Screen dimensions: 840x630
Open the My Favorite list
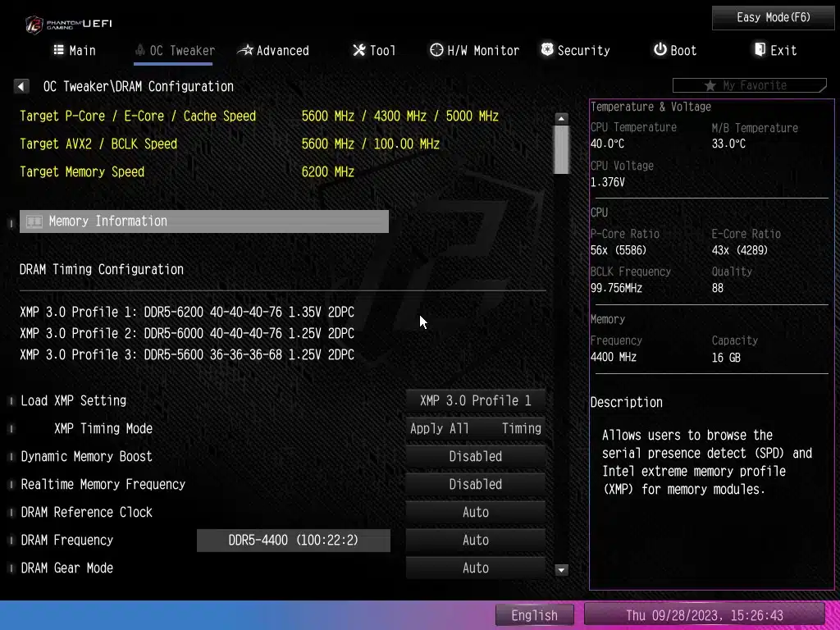coord(750,85)
